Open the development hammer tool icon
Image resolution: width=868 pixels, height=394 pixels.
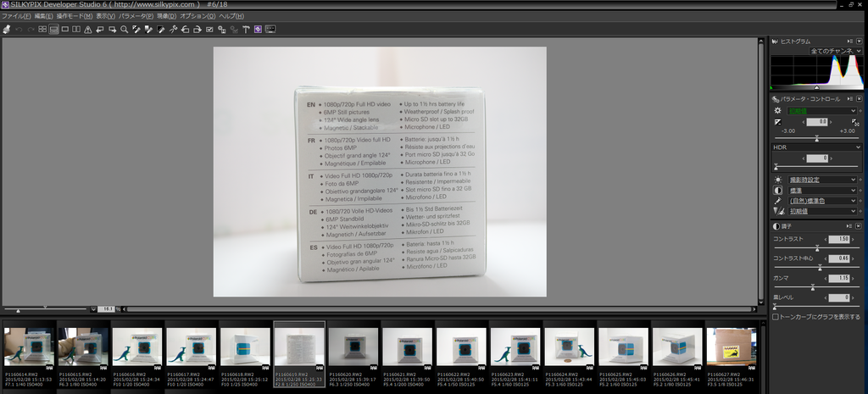tap(245, 30)
